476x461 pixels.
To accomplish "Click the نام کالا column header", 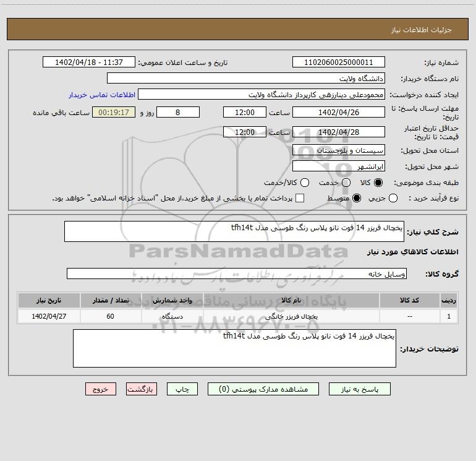I will coord(291,300).
